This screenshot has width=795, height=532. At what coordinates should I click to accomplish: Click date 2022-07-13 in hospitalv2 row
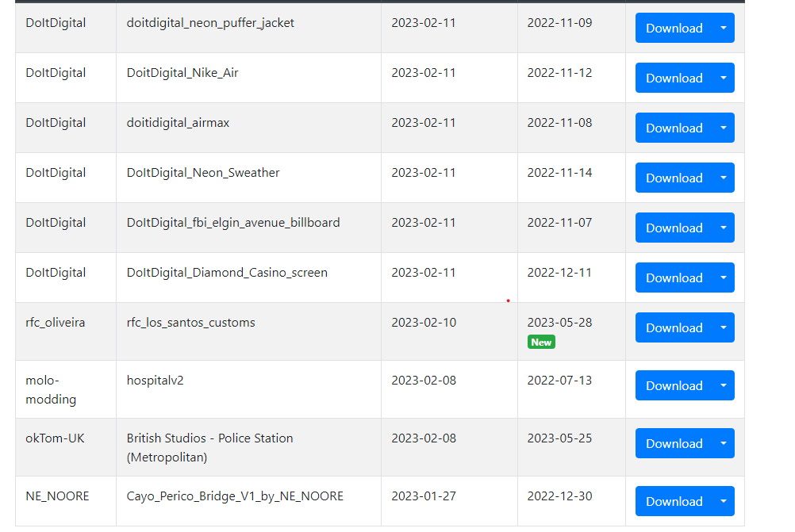[559, 380]
